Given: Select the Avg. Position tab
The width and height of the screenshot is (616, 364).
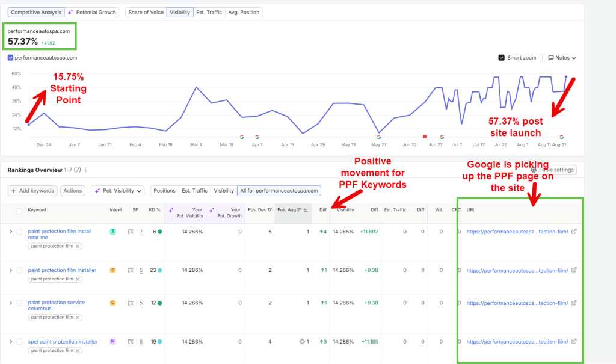Looking at the screenshot, I should click(244, 12).
